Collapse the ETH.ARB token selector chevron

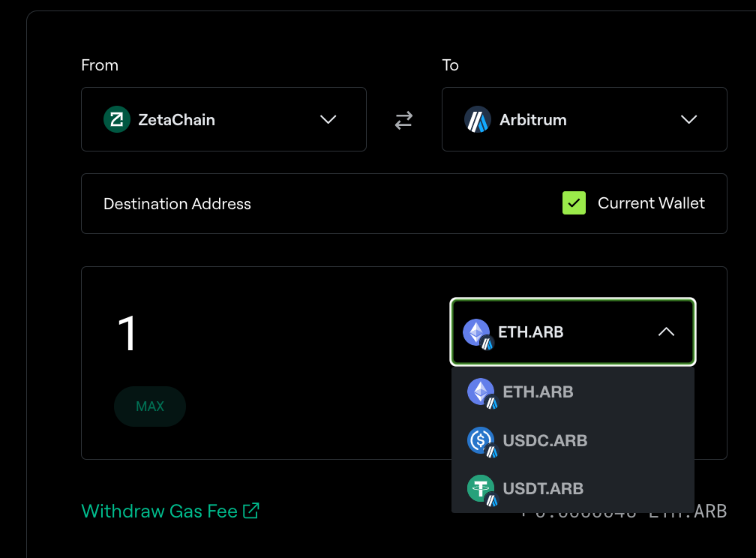pos(666,331)
